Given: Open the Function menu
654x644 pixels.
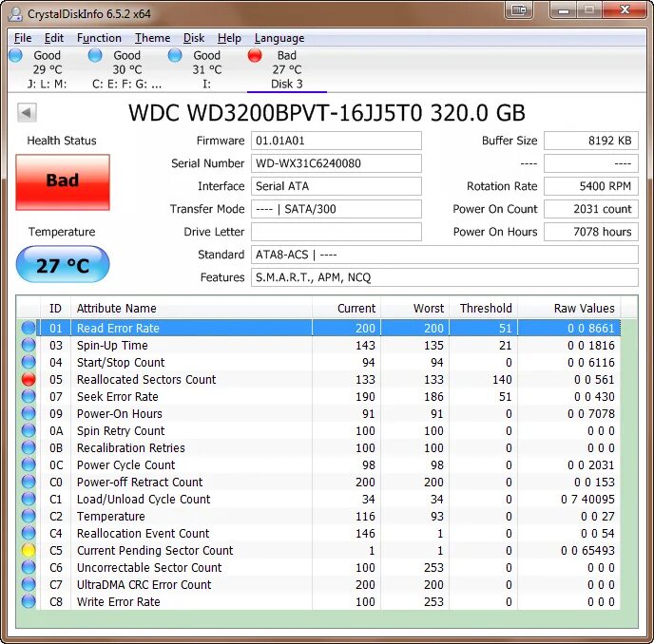Looking at the screenshot, I should click(x=99, y=38).
